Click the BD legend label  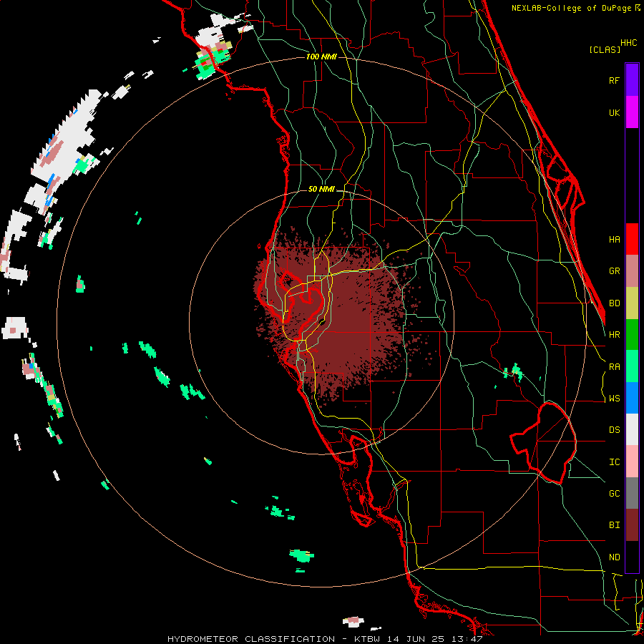(614, 303)
